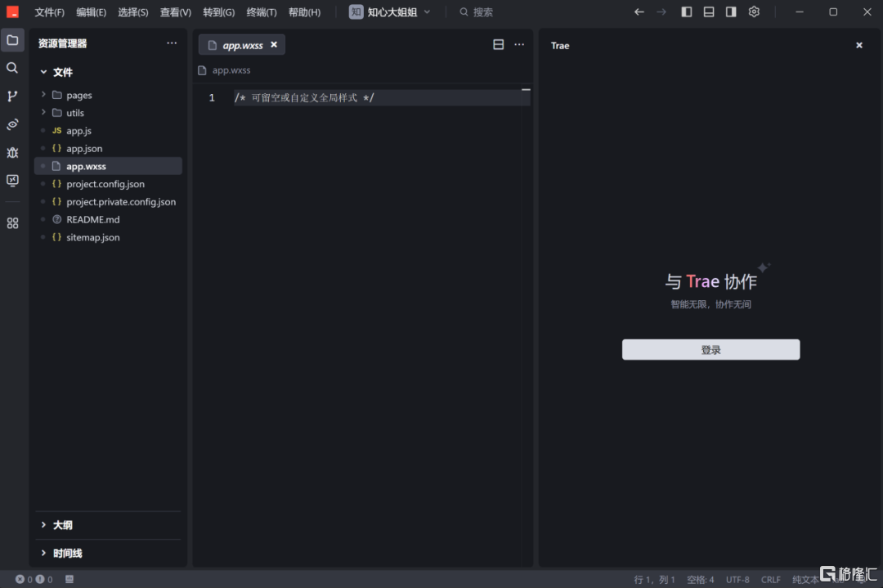Click 行 1, 列 1 cursor position
The width and height of the screenshot is (883, 588).
(654, 580)
